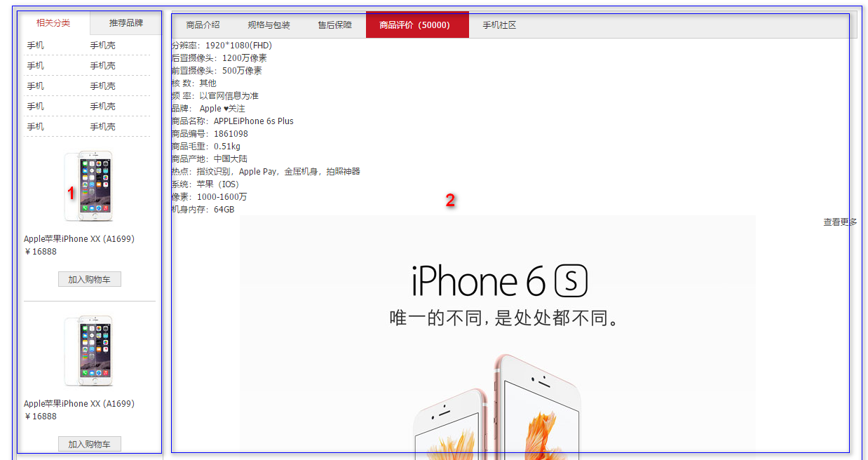This screenshot has height=460, width=868.
Task: Open the 规格与包装 tab
Action: click(x=269, y=25)
